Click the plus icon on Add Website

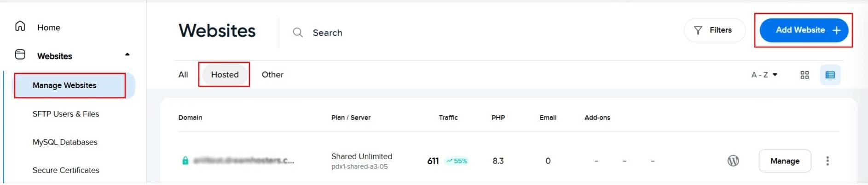[x=836, y=30]
